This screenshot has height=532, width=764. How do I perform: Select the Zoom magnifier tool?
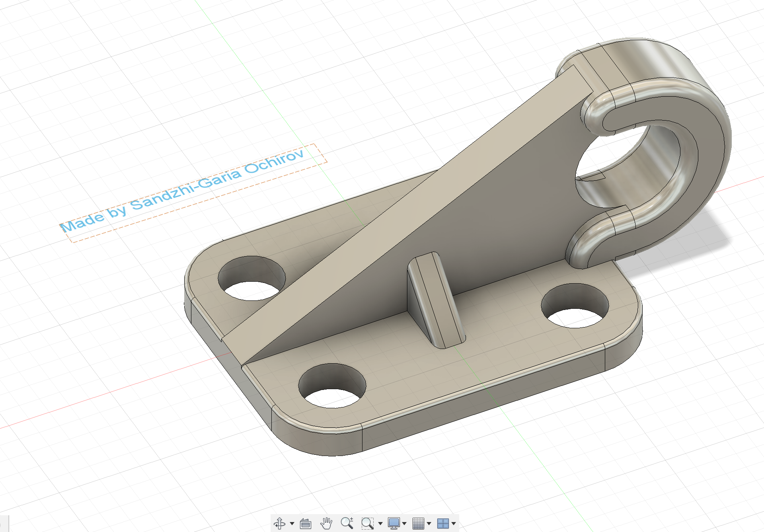(347, 523)
